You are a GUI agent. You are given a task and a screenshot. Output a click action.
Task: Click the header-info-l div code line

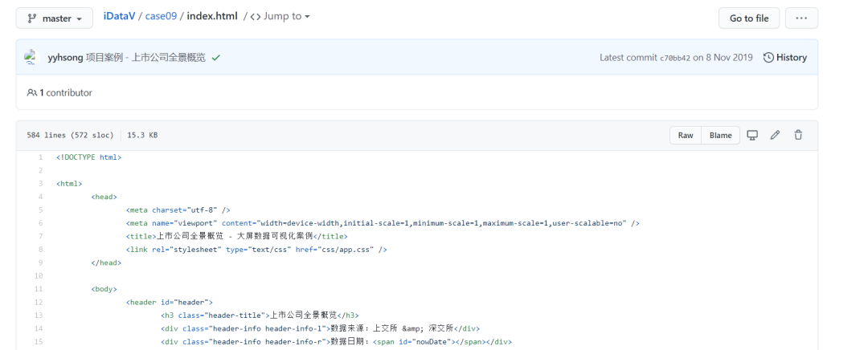coord(321,328)
